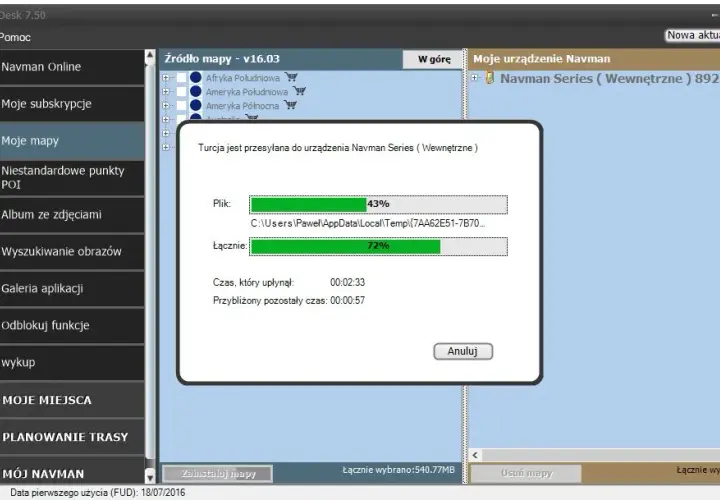720x500 pixels.
Task: Click the Łącznie wybrano:540.77MB text
Action: pyautogui.click(x=399, y=470)
